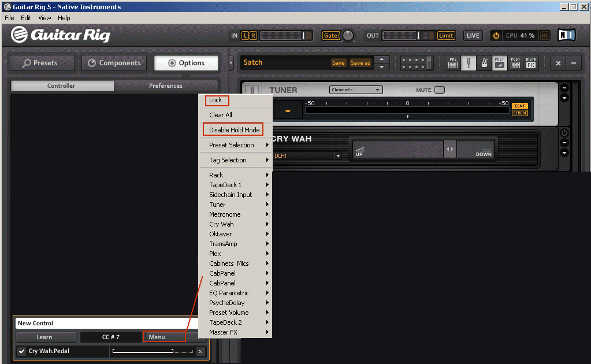Toggle the Tuner MUTE switch
Screen dimensions: 591x364
(440, 90)
